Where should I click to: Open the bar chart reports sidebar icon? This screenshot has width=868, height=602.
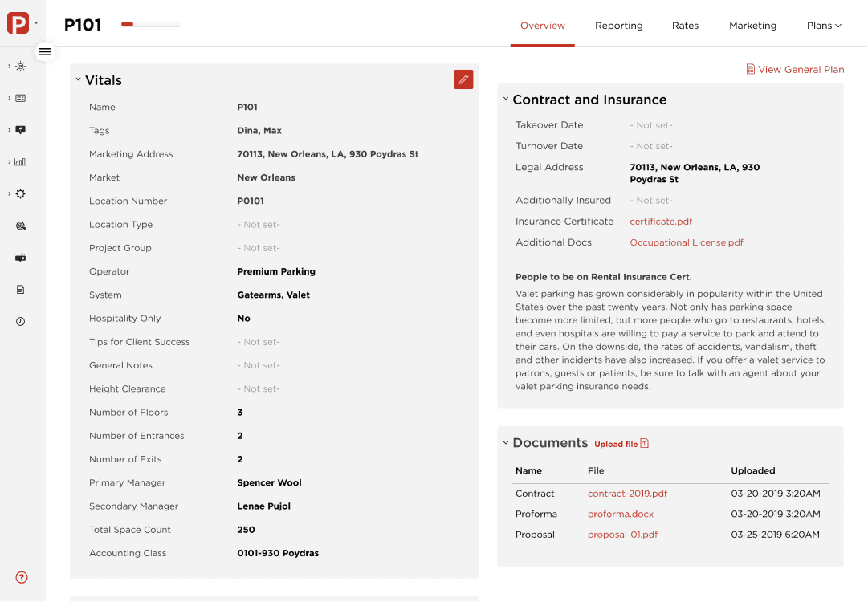(21, 161)
